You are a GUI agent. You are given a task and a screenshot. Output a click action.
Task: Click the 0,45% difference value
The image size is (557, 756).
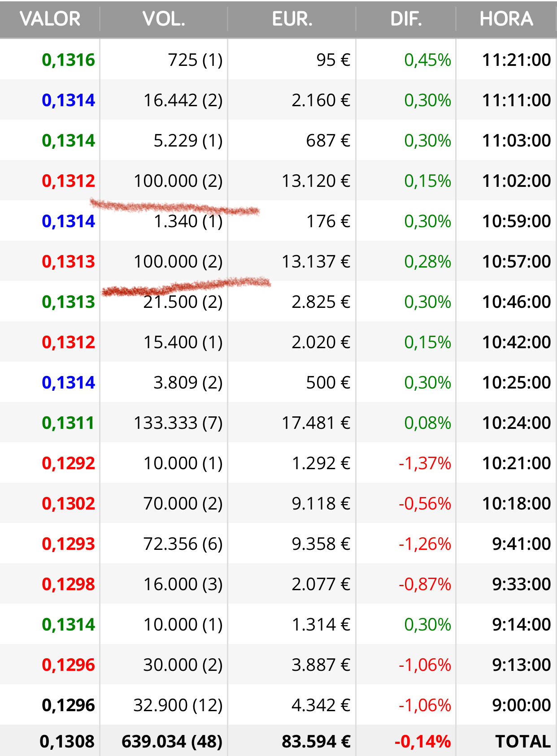pyautogui.click(x=427, y=60)
